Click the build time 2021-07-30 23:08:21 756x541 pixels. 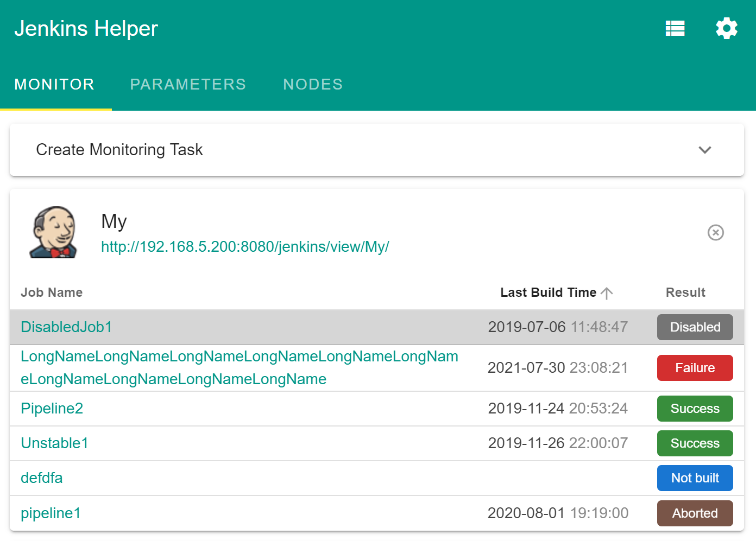558,368
